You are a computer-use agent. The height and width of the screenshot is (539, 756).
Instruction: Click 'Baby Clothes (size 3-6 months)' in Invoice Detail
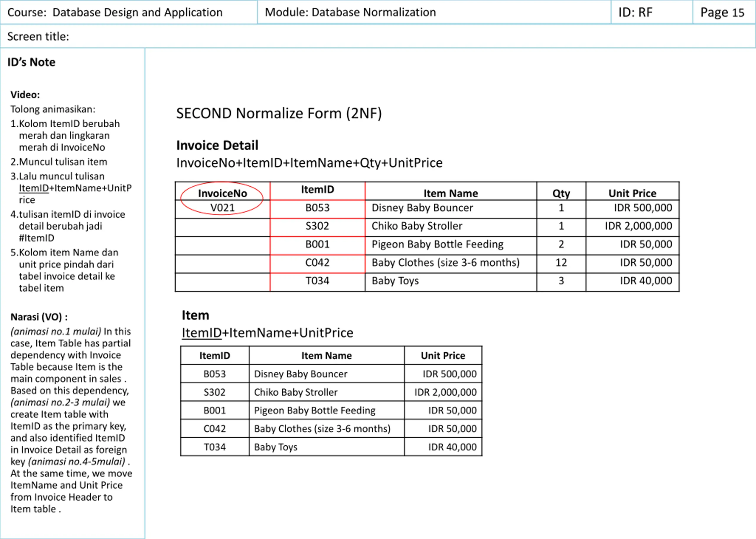tap(445, 263)
